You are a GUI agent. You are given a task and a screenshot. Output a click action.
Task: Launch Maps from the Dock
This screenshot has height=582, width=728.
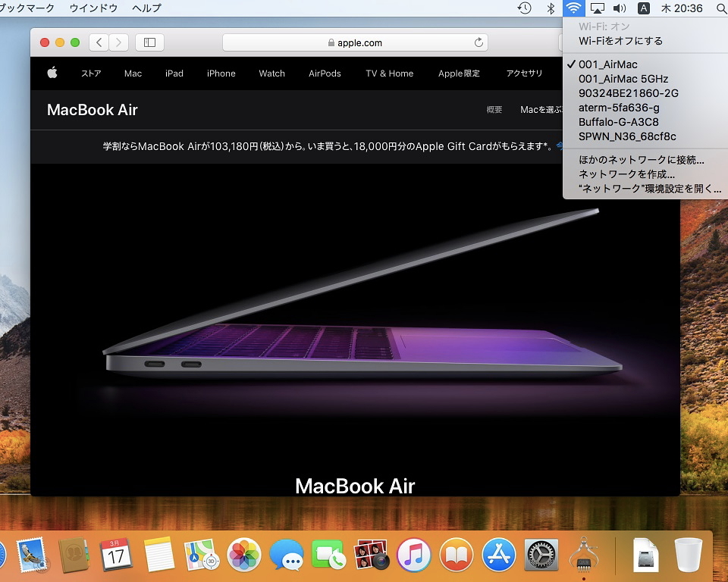coord(202,555)
